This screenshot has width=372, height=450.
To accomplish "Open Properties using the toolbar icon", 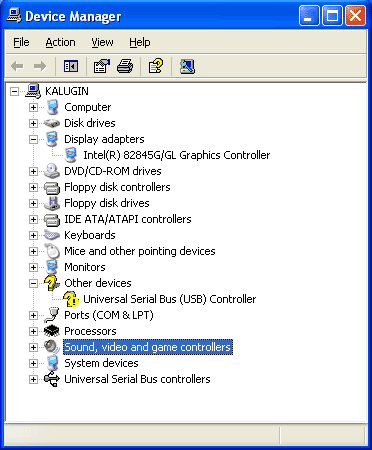I will pyautogui.click(x=102, y=66).
